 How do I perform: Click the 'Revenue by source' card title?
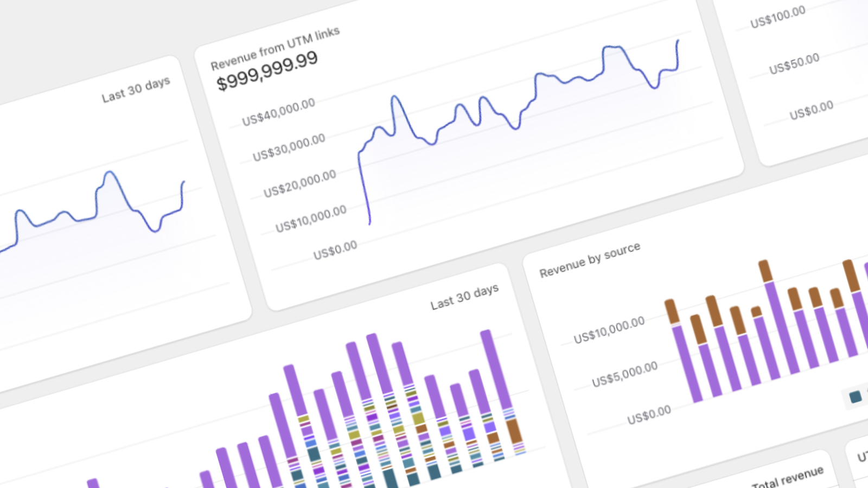(x=590, y=260)
